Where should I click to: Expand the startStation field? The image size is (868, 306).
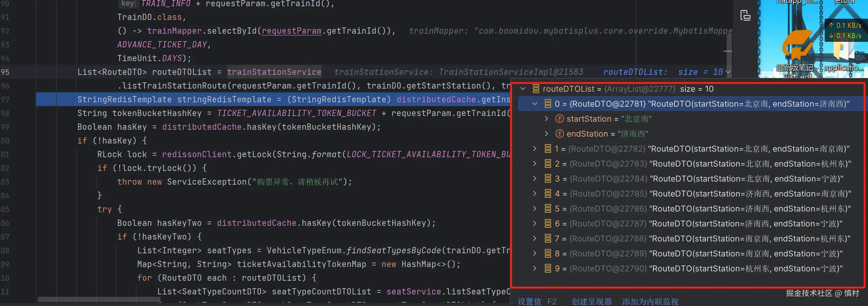coord(546,119)
